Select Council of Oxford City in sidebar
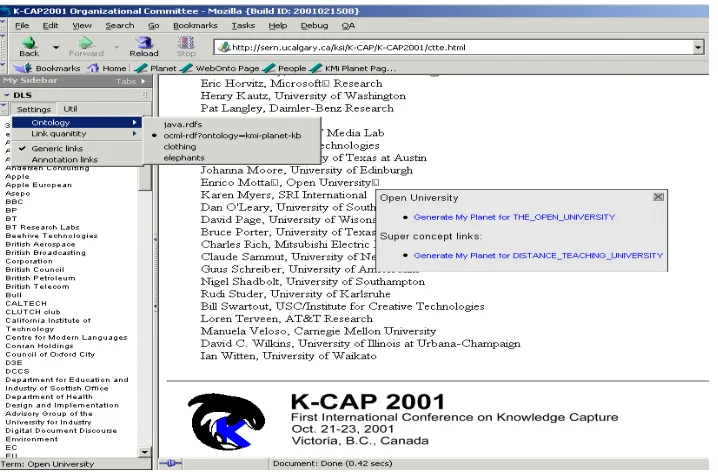 pos(50,354)
